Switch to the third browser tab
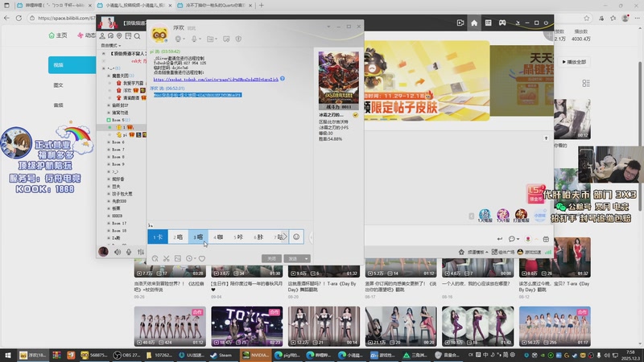The width and height of the screenshot is (644, 362). [215, 6]
